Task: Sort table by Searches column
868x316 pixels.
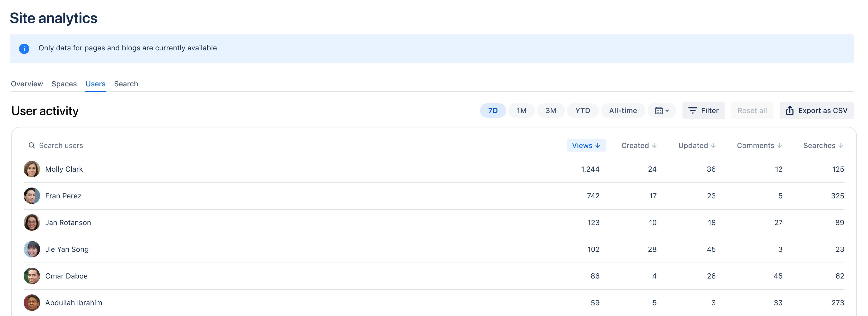Action: click(x=823, y=145)
